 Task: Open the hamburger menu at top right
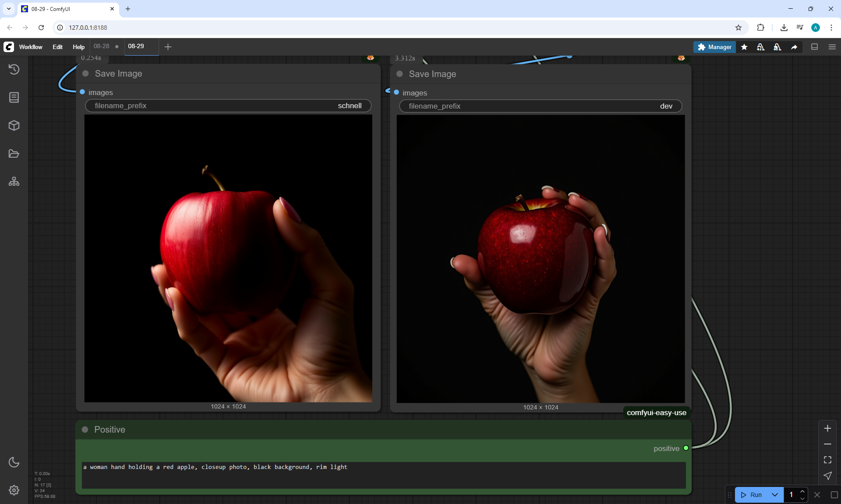[x=832, y=47]
